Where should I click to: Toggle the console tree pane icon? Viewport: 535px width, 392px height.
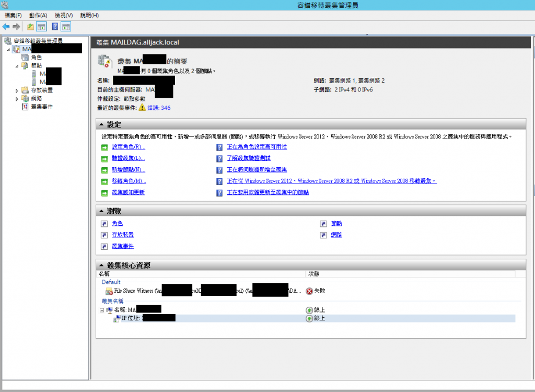click(41, 27)
